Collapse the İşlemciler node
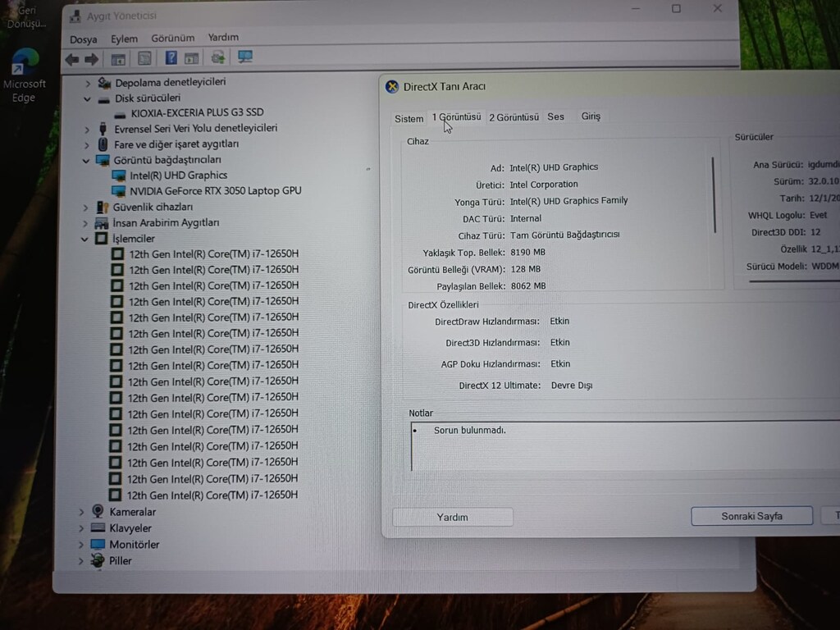840x630 pixels. click(84, 240)
